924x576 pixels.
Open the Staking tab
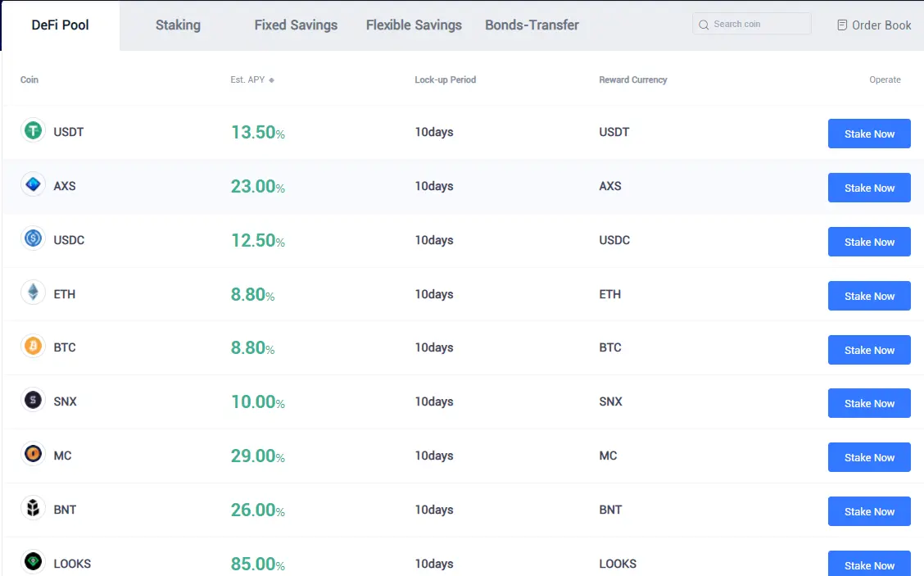click(x=178, y=25)
